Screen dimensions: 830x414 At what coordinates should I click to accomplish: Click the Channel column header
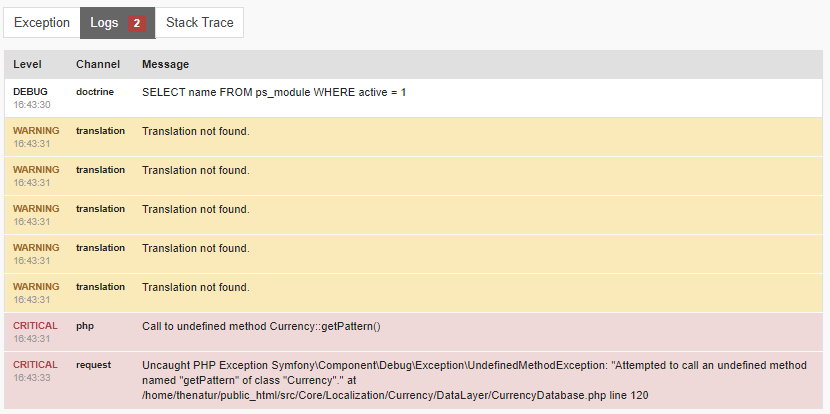click(97, 65)
